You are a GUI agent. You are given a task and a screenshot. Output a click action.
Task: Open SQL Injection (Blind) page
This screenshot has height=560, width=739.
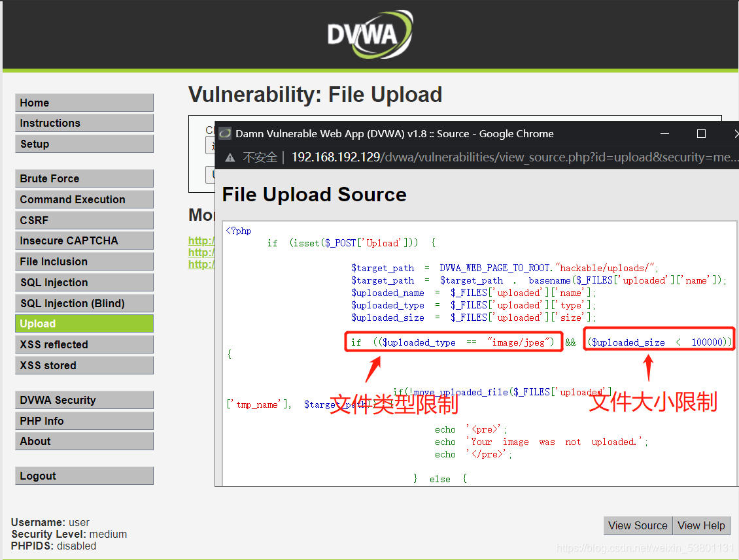click(84, 303)
